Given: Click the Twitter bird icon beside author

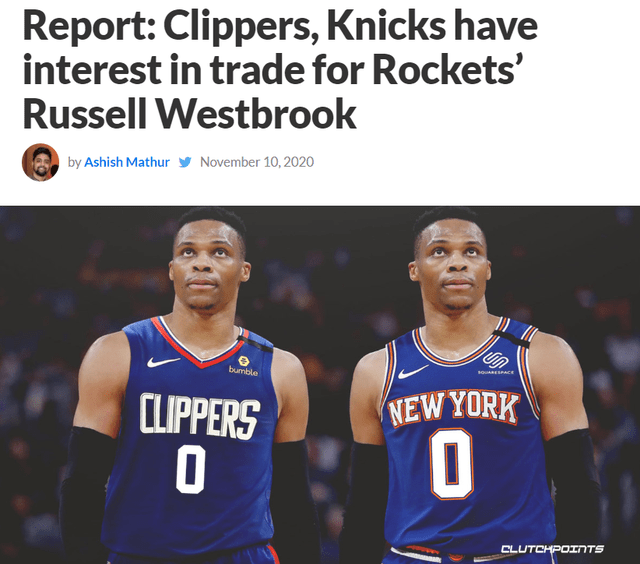Looking at the screenshot, I should [x=185, y=162].
